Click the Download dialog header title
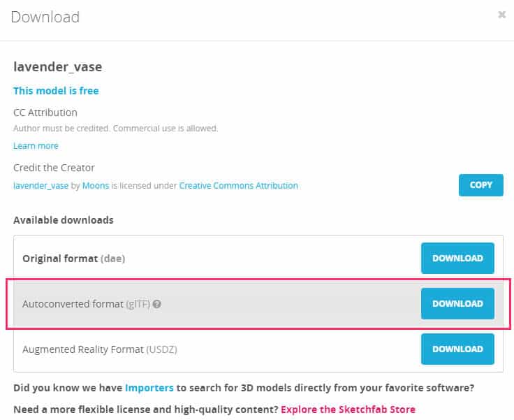The height and width of the screenshot is (420, 514). point(45,16)
